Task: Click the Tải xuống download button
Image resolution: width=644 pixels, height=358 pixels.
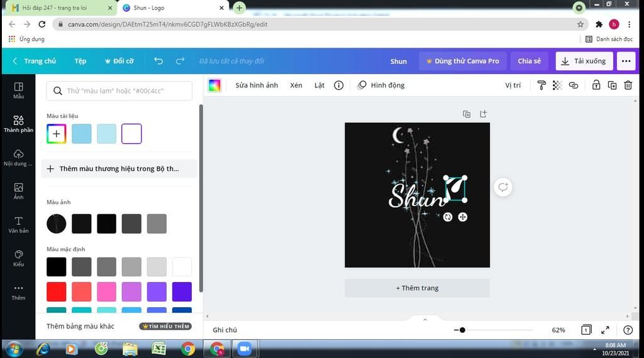Action: click(584, 61)
